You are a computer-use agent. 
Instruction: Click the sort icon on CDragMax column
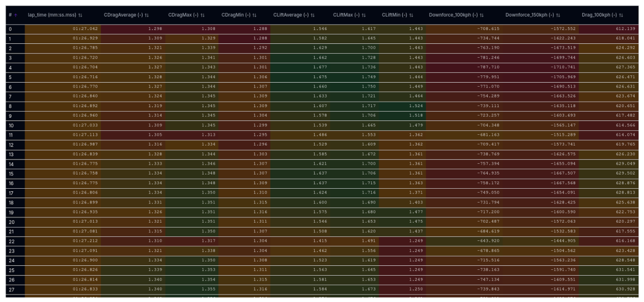(203, 15)
